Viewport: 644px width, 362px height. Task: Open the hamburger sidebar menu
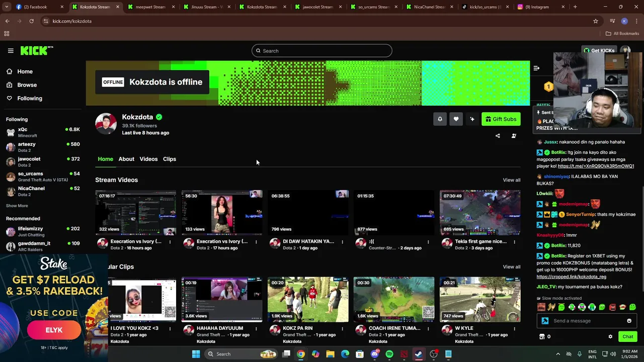pyautogui.click(x=11, y=51)
